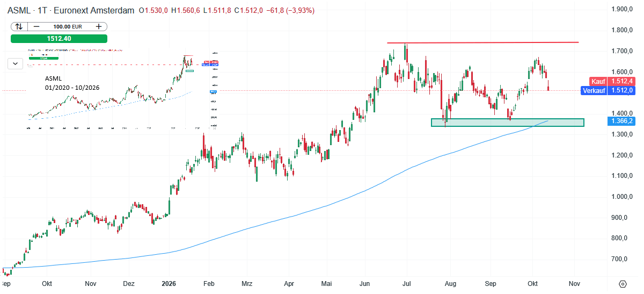Click the 1.200,0 price axis label
Screen dimensions: 644x294
623,155
